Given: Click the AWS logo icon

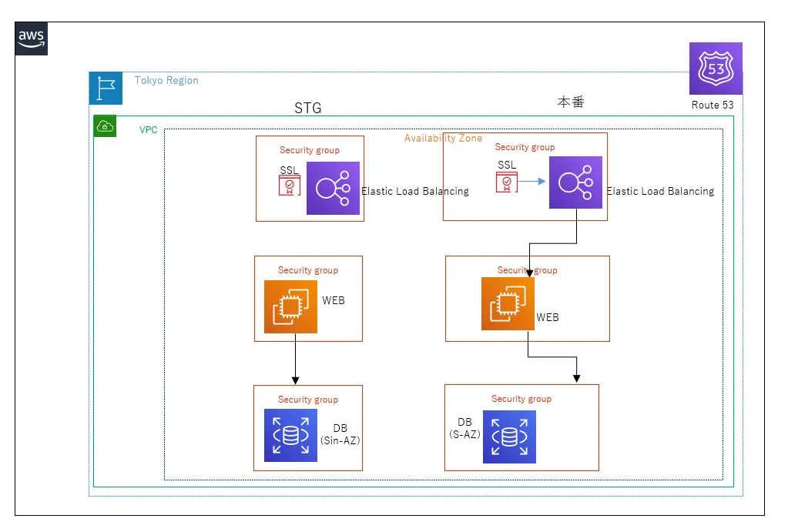Looking at the screenshot, I should 31,38.
